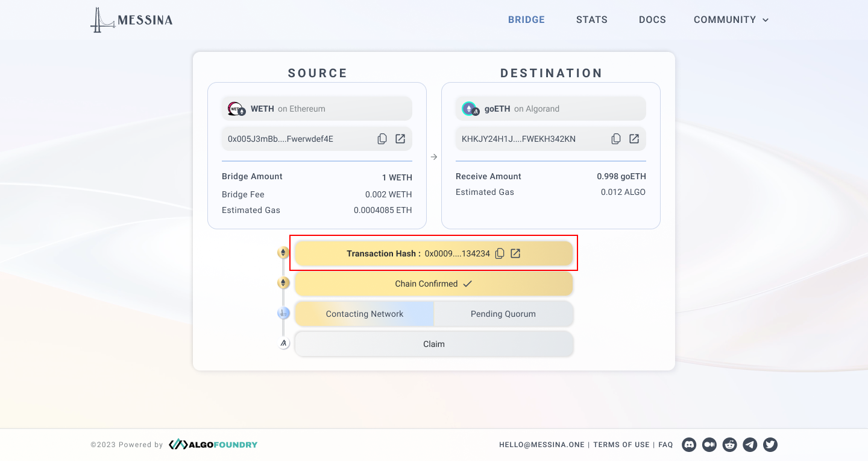This screenshot has width=868, height=461.
Task: Expand the Community dropdown menu
Action: point(731,20)
